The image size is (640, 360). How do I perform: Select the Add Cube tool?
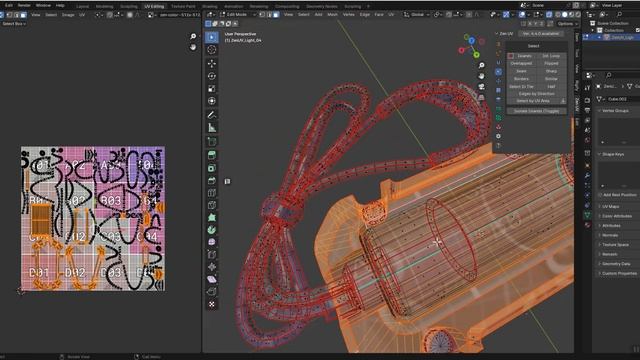211,142
